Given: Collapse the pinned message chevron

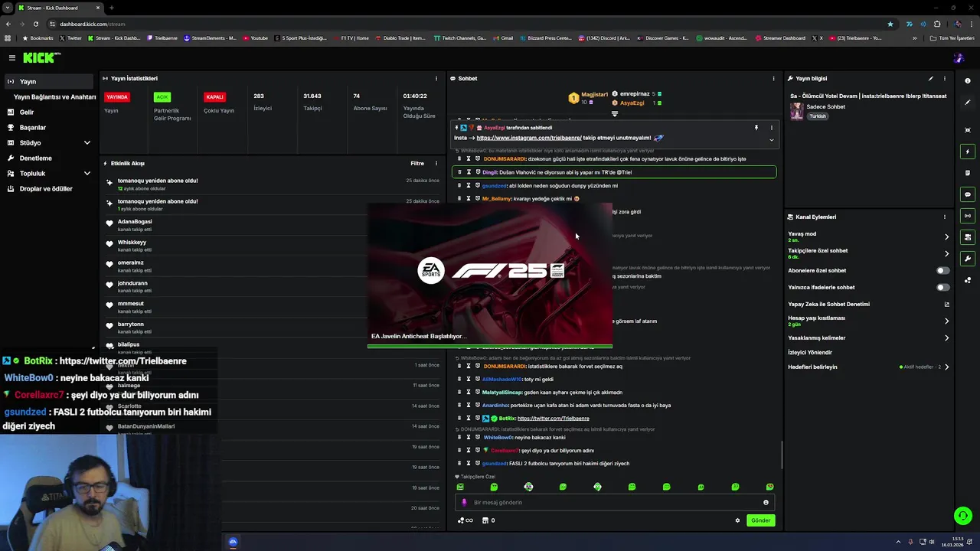Looking at the screenshot, I should point(771,140).
